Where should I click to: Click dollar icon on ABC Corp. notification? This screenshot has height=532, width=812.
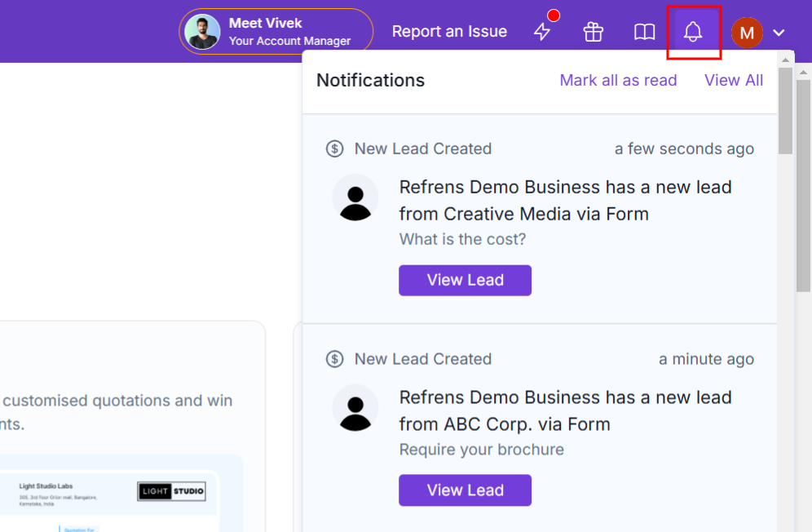334,359
